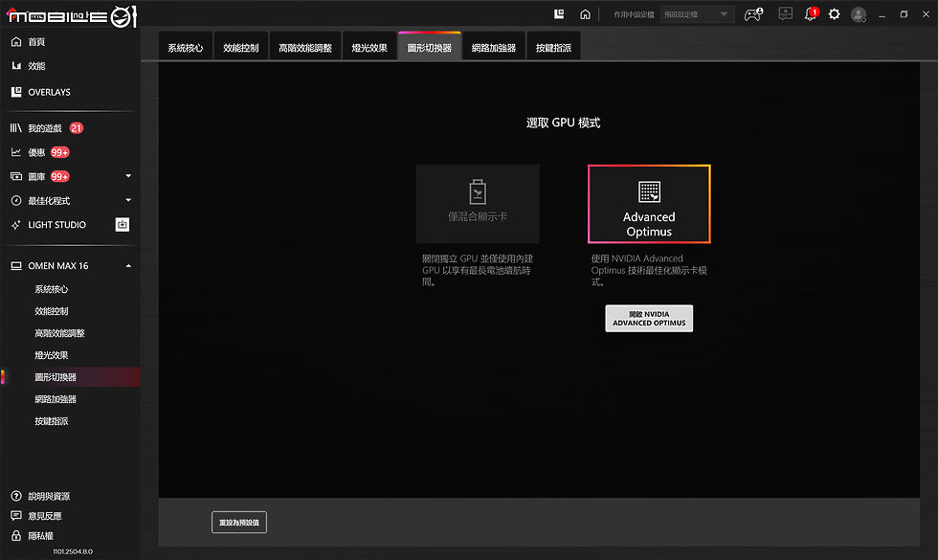
Task: Select 網路加強器 under OMEN MAX 16
Action: 56,399
